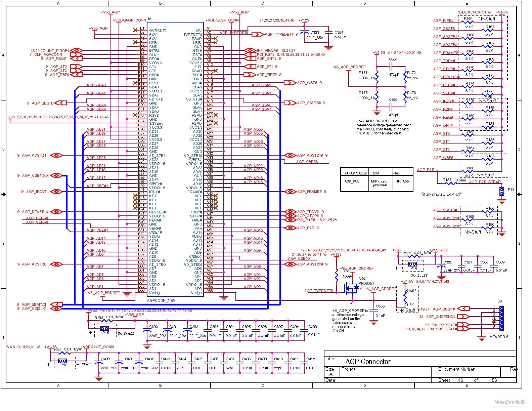The height and width of the screenshot is (411, 532).
Task: Select the '3.3Vaux' pin label
Action: pyautogui.click(x=156, y=123)
